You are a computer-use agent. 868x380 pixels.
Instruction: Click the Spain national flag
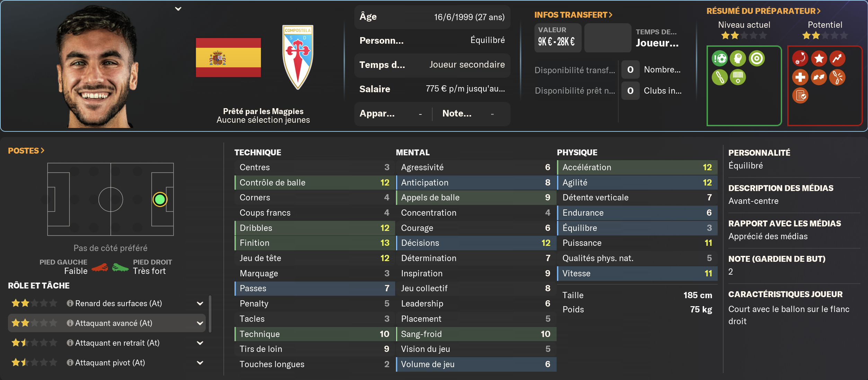228,58
